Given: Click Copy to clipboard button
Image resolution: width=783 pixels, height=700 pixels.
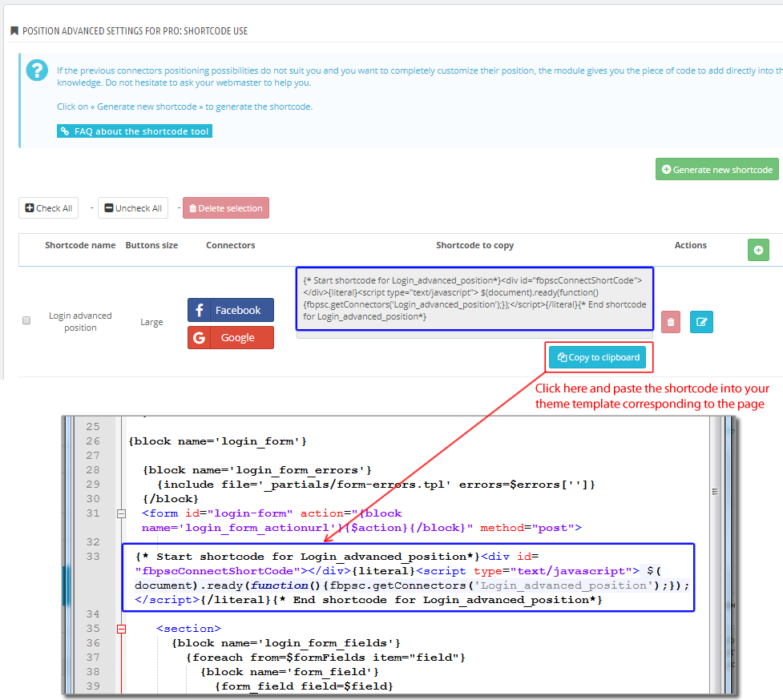Looking at the screenshot, I should (598, 357).
